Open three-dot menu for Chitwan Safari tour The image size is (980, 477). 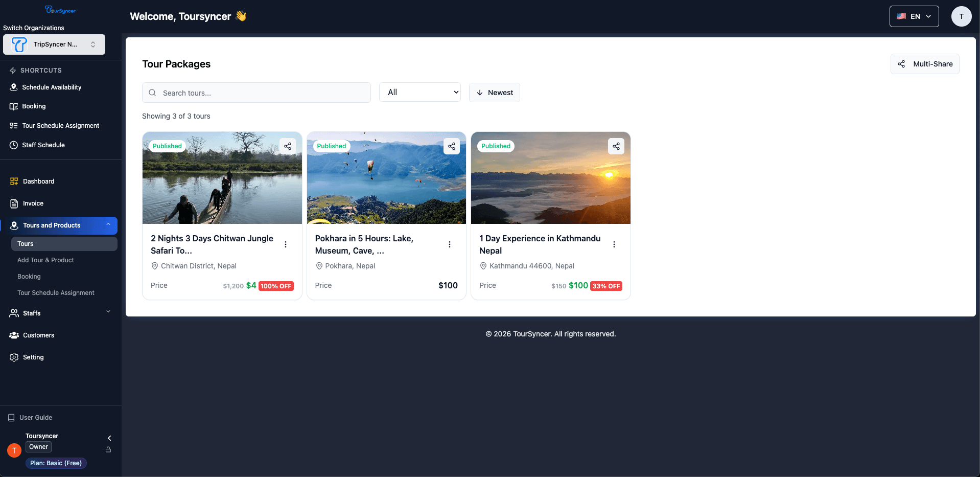[x=286, y=244]
